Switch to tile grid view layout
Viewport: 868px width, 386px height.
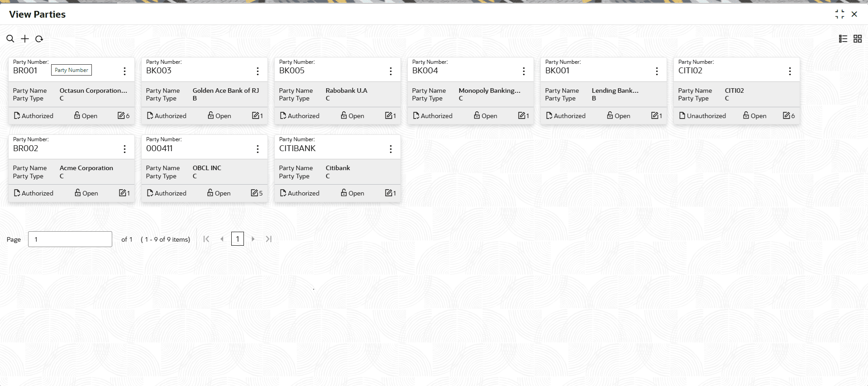[x=858, y=39]
